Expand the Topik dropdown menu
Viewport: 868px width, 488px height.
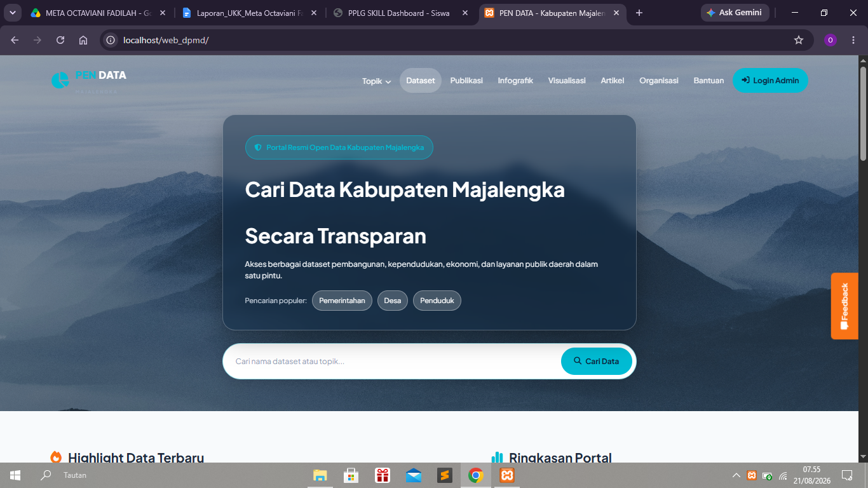tap(376, 81)
